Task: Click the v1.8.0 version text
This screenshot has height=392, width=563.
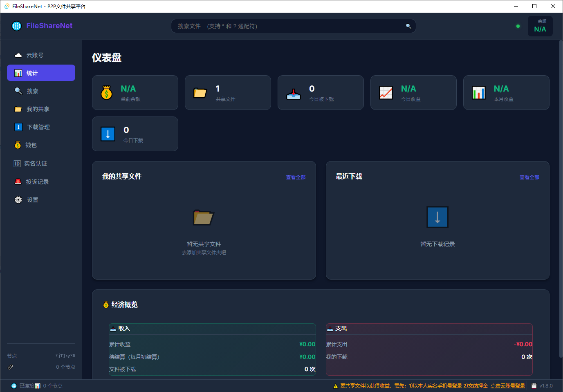Action: tap(546, 386)
